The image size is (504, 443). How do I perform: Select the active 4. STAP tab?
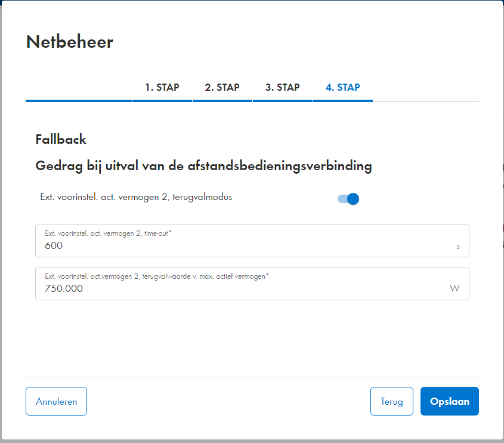(342, 87)
